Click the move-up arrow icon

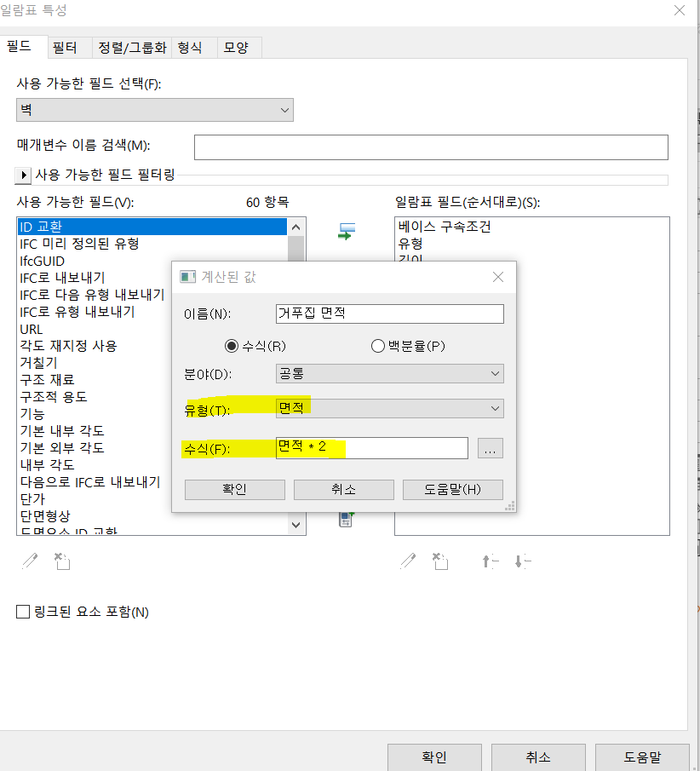tap(490, 561)
